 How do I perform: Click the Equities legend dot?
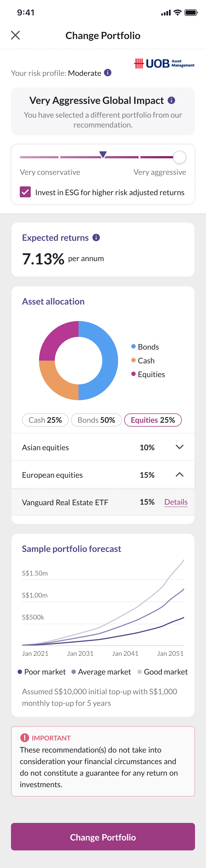tap(133, 374)
